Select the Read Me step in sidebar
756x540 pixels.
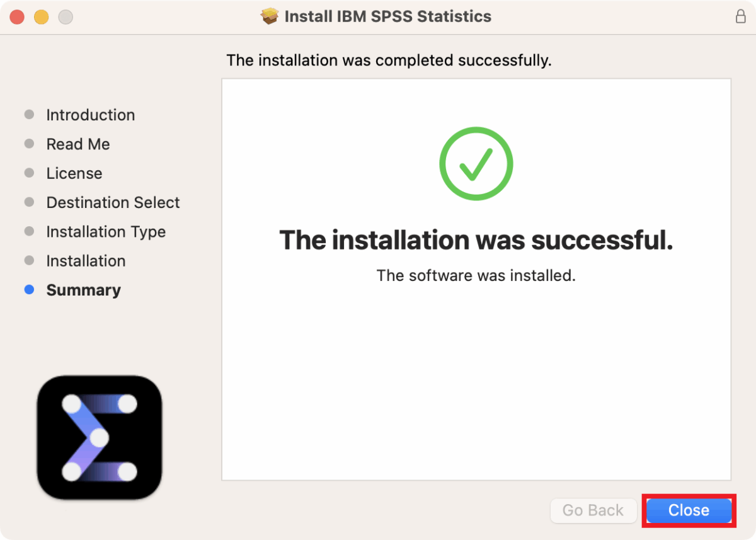coord(78,144)
